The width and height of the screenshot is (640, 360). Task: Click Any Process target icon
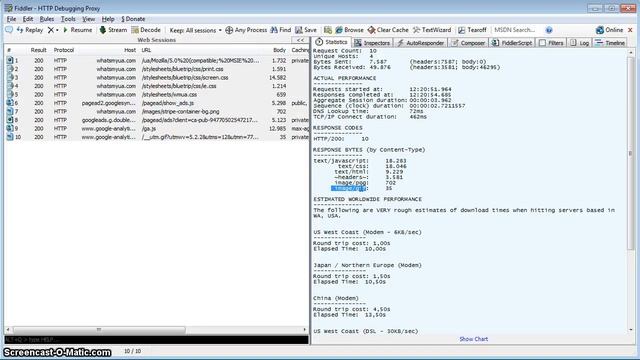click(x=229, y=30)
